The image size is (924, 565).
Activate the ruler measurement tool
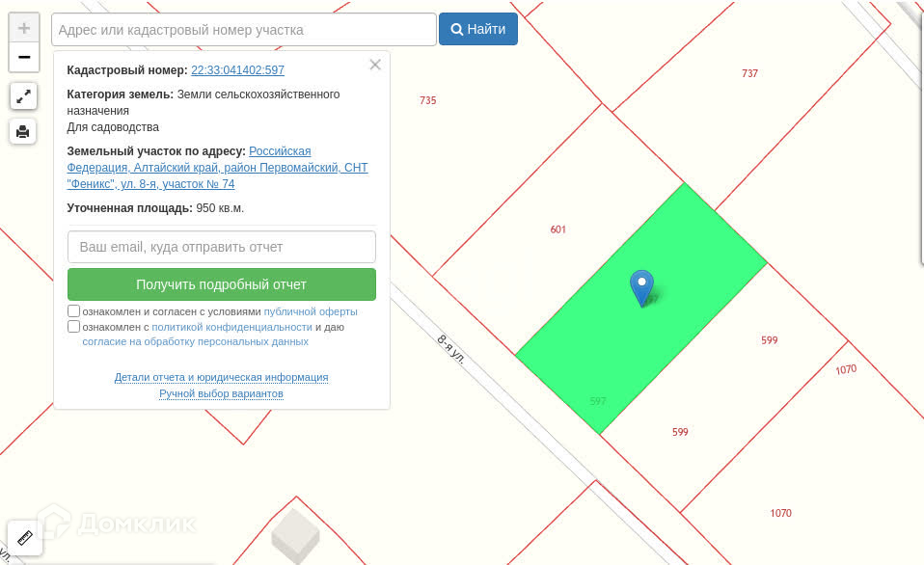click(x=25, y=538)
